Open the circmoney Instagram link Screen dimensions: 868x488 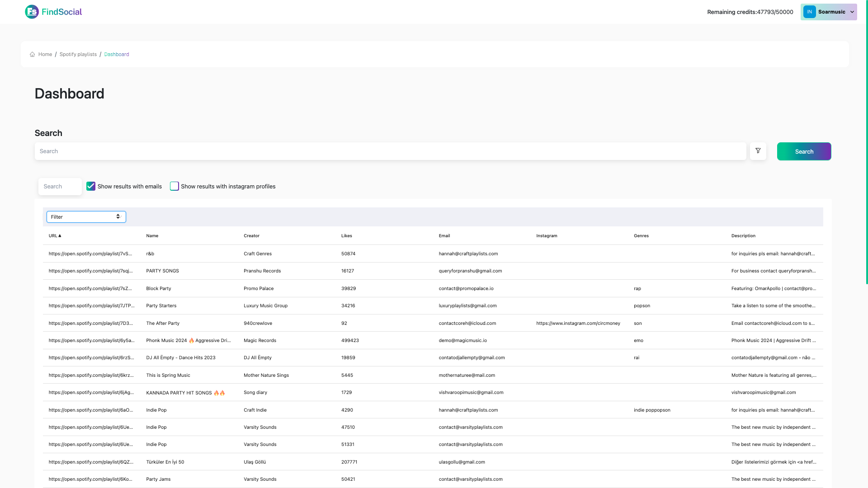point(578,324)
